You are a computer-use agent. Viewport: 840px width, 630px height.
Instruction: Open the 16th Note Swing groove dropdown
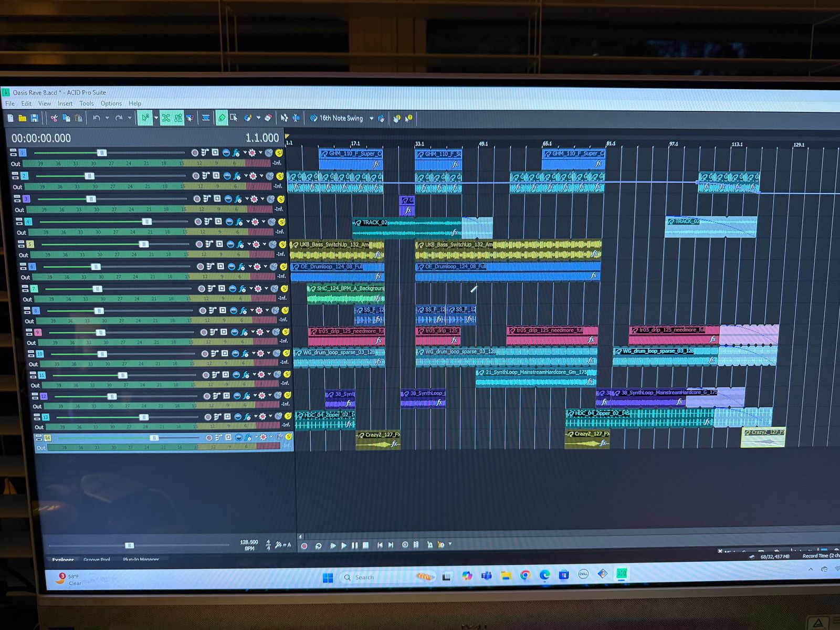click(371, 119)
